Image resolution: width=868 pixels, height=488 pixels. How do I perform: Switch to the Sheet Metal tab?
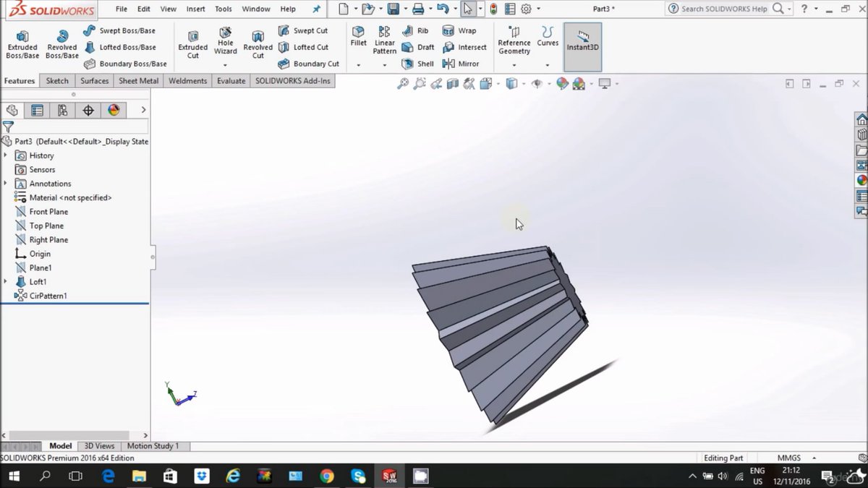coord(138,80)
